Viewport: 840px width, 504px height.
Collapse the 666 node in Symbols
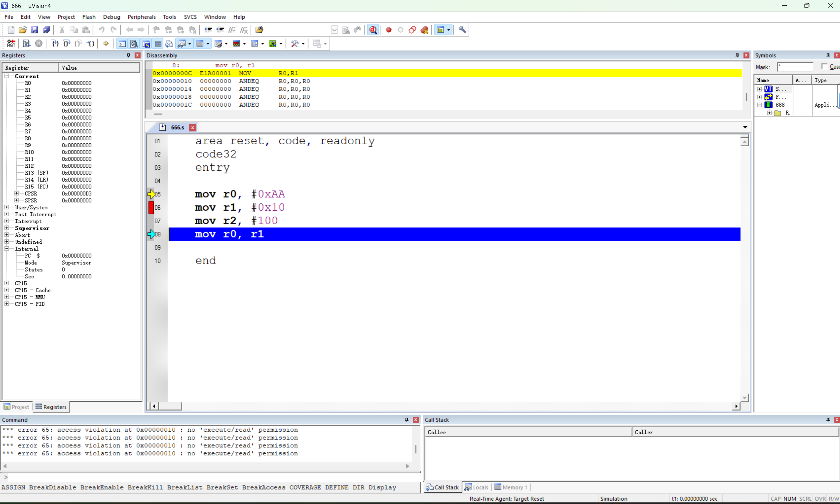pyautogui.click(x=759, y=105)
